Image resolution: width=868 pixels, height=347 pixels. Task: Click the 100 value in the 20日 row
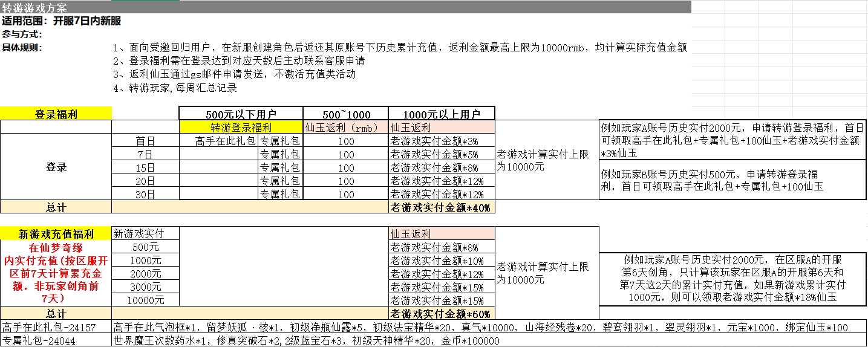click(346, 181)
